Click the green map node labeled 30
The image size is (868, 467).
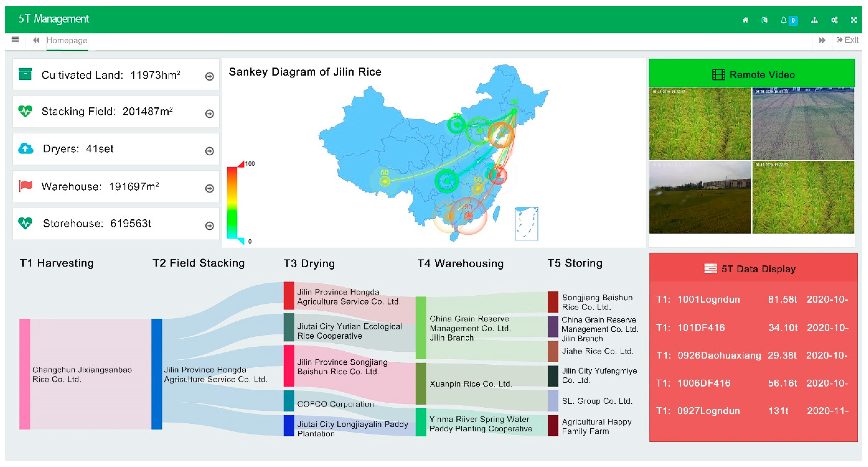point(456,125)
